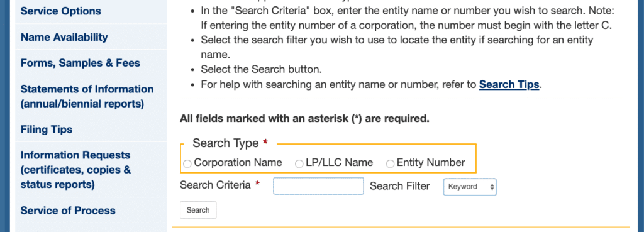
Task: Visit the Filing Tips page
Action: 47,130
